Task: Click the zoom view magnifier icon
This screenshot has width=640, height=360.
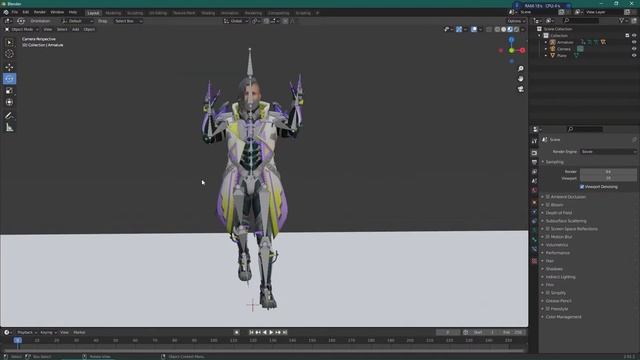Action: [520, 69]
